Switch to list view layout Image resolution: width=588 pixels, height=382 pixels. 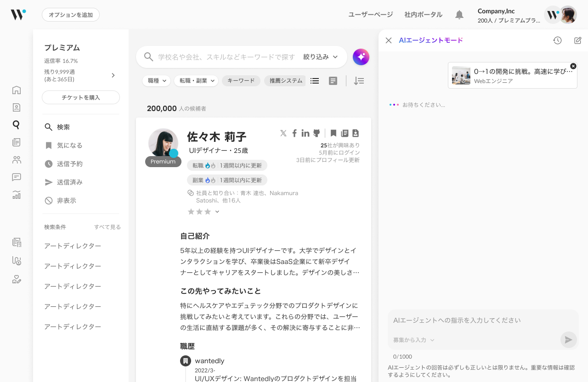[x=315, y=81]
